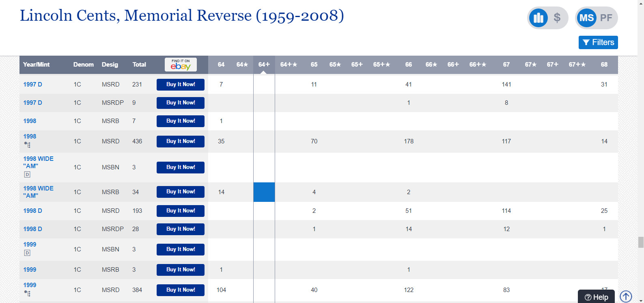Click Buy It Now for 1997 D MSRD

[x=181, y=84]
